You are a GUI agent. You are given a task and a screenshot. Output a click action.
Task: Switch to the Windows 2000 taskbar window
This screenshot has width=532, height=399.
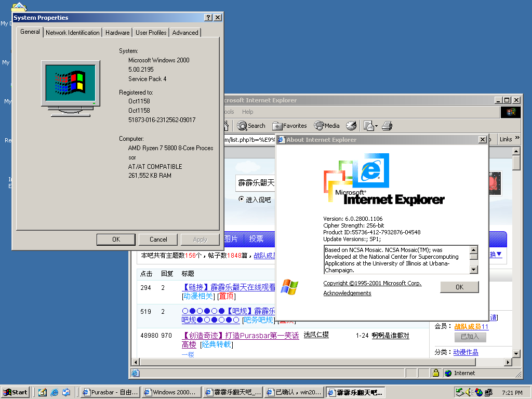tap(171, 392)
